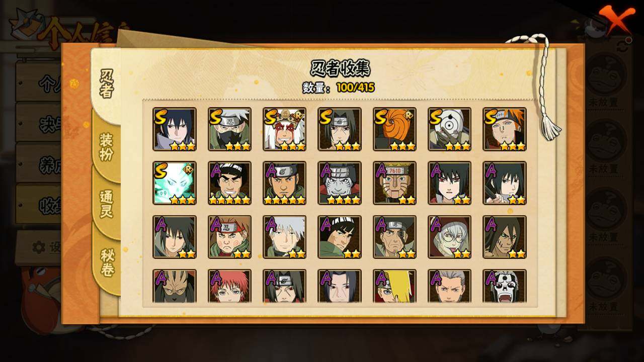Choose the orange-haired Pain ninja card
Screen dimensions: 644x362
pyautogui.click(x=505, y=129)
